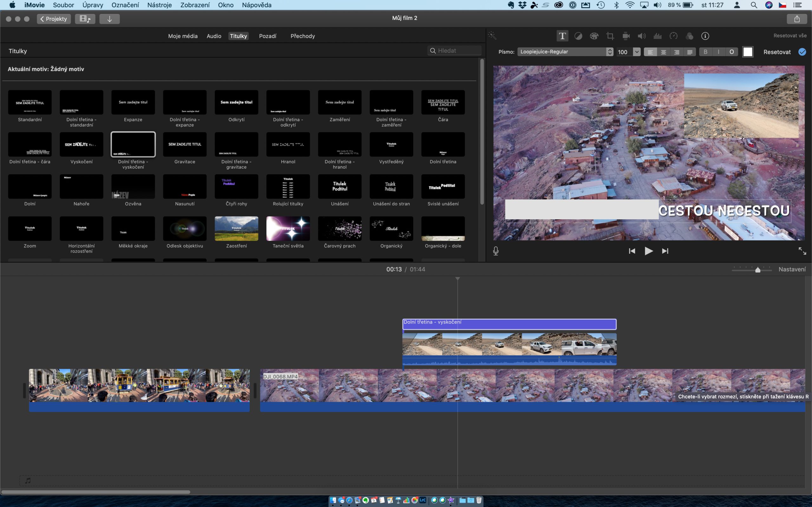Switch to the Přechody tab

[x=302, y=36]
